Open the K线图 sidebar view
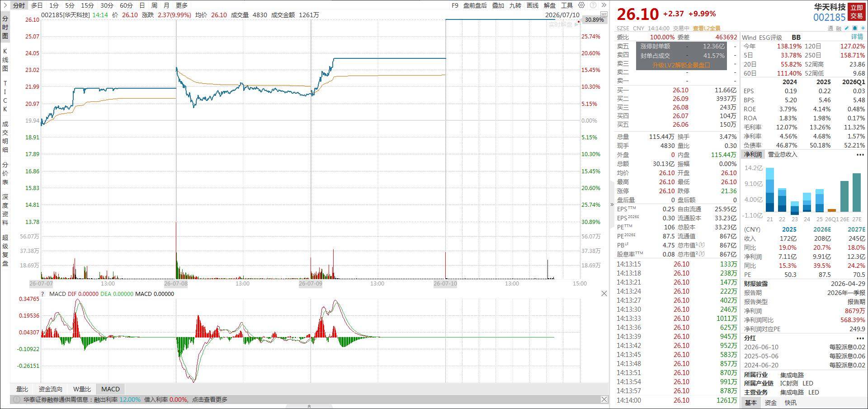868x409 pixels. [5, 60]
